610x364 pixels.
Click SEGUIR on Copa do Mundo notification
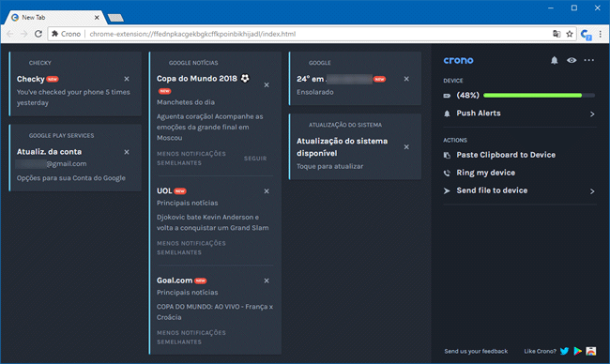coord(255,159)
